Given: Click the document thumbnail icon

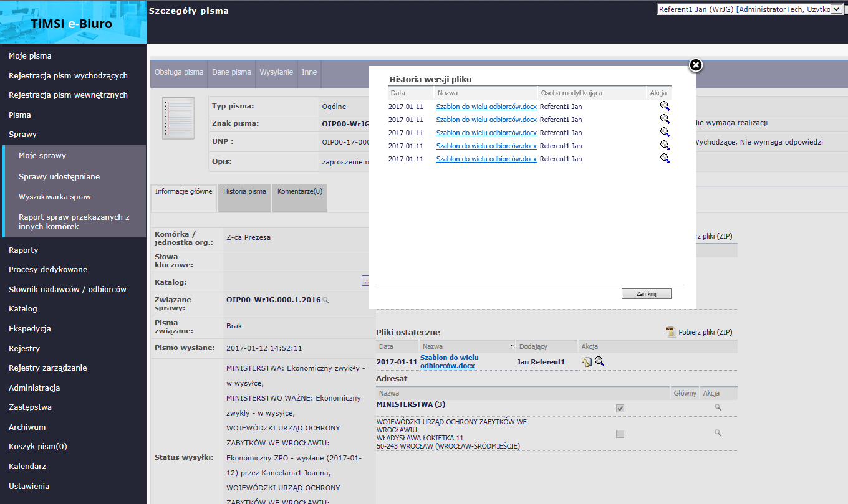Looking at the screenshot, I should point(178,118).
